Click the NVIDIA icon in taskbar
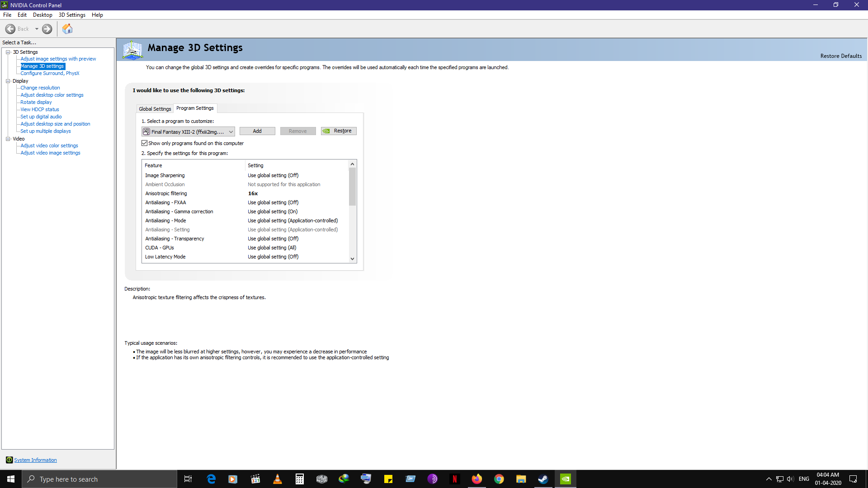Image resolution: width=868 pixels, height=488 pixels. point(566,479)
